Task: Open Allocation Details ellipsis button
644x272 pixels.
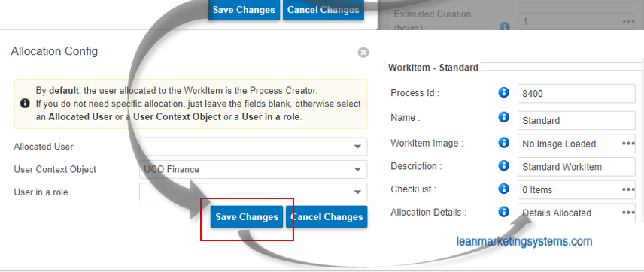Action: click(x=628, y=213)
